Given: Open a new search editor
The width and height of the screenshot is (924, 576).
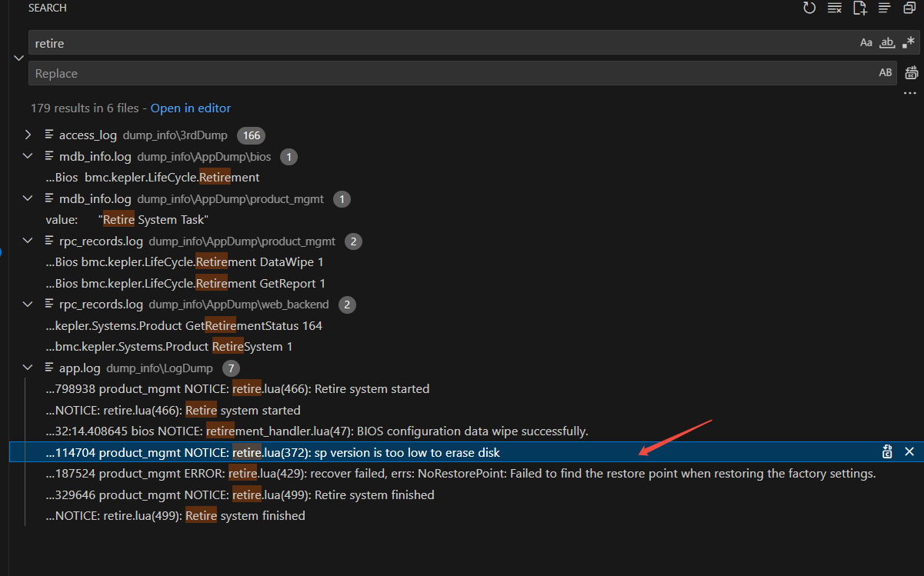Looking at the screenshot, I should pos(859,8).
